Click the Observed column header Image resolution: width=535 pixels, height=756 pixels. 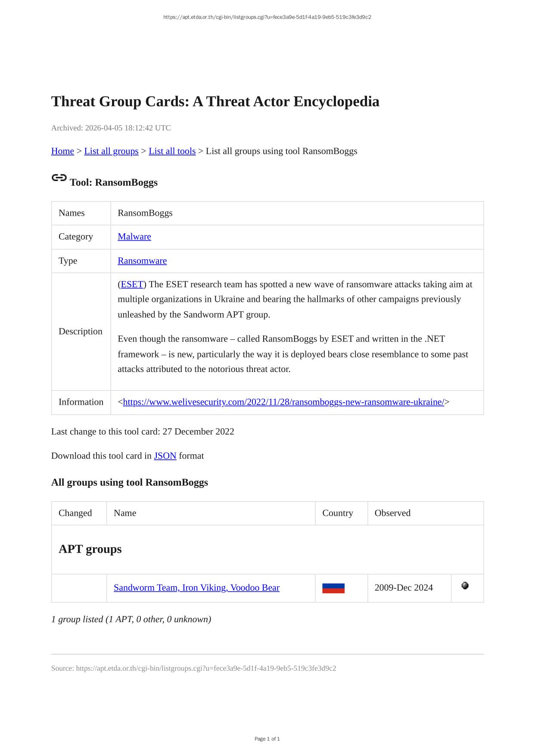point(392,513)
